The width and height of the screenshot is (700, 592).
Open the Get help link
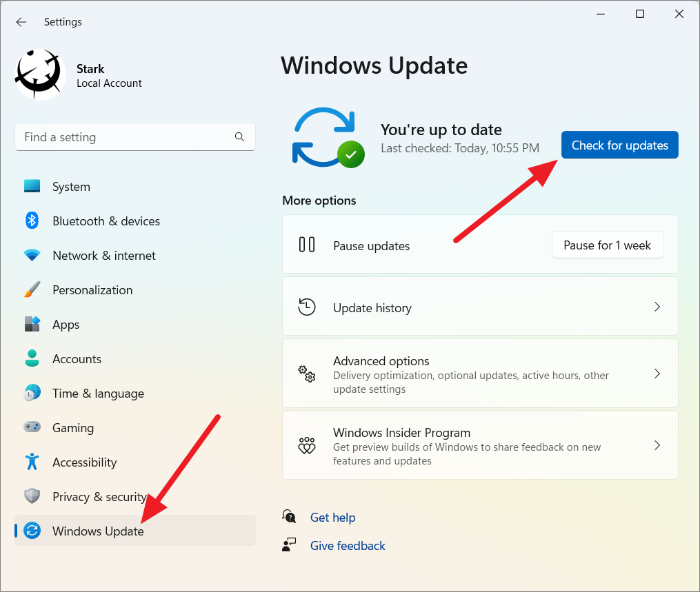(333, 517)
